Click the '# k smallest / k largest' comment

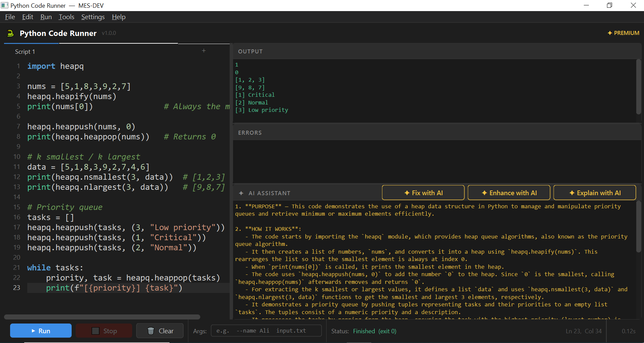[84, 157]
